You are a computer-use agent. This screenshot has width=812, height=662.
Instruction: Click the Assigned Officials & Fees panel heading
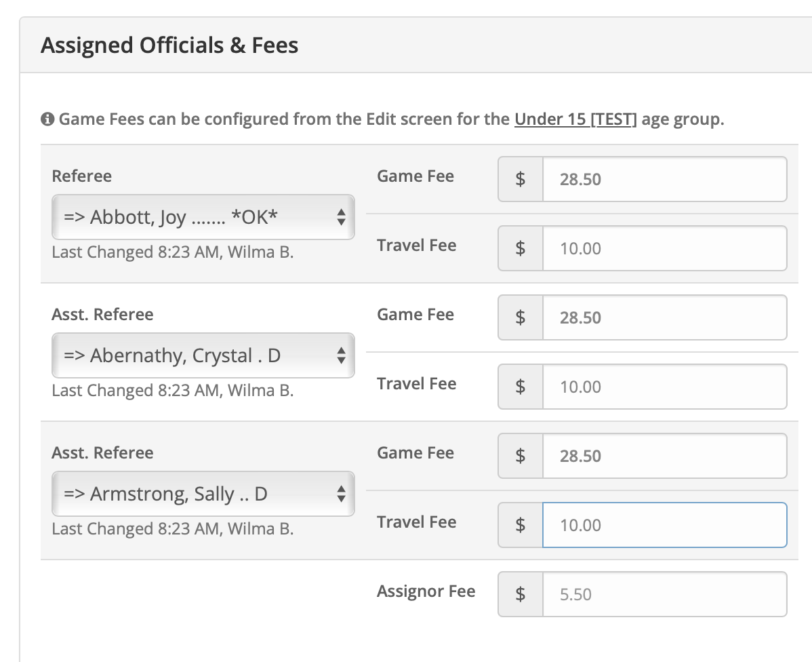pos(169,45)
